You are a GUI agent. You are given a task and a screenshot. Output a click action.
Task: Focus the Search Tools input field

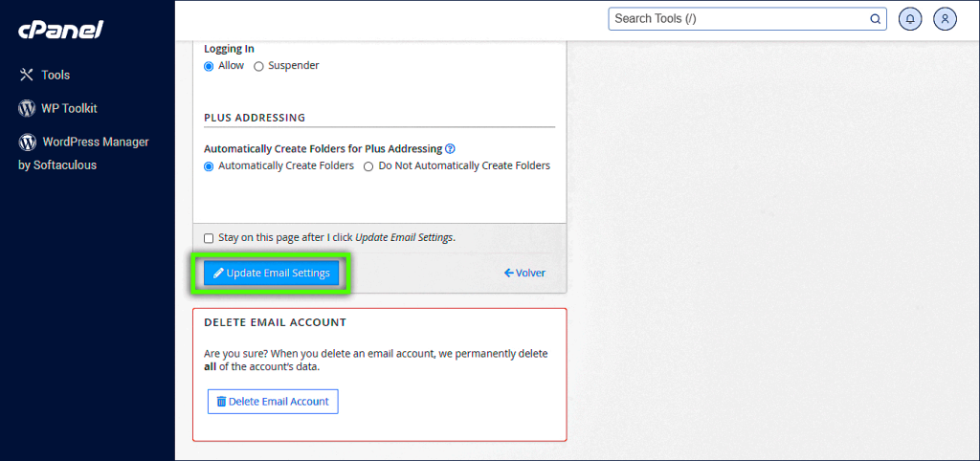pos(737,18)
